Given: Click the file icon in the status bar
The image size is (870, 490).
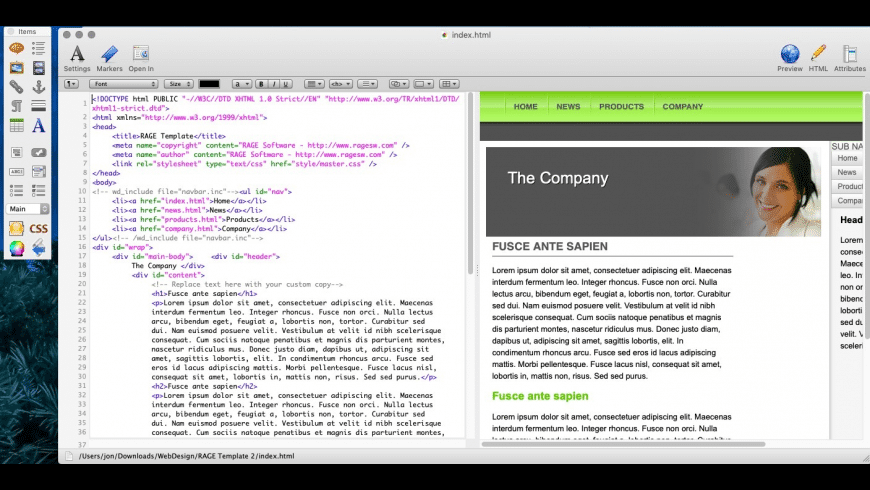Looking at the screenshot, I should click(x=69, y=456).
